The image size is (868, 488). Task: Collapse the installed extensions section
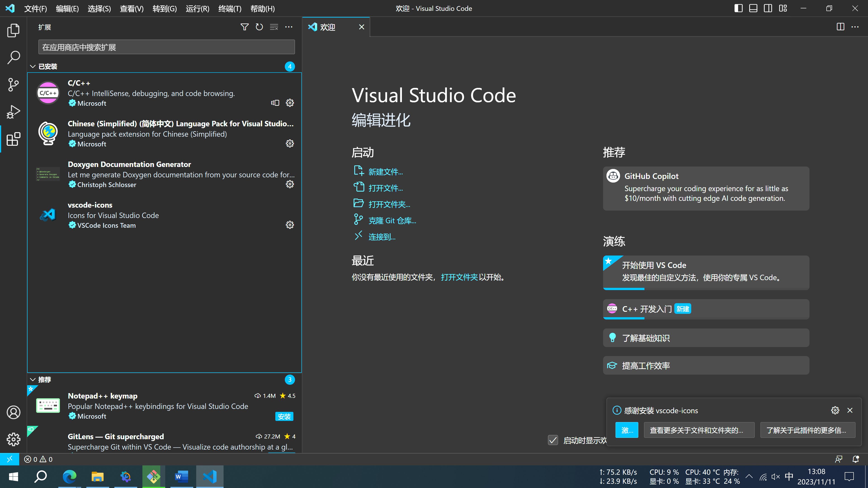coord(33,66)
